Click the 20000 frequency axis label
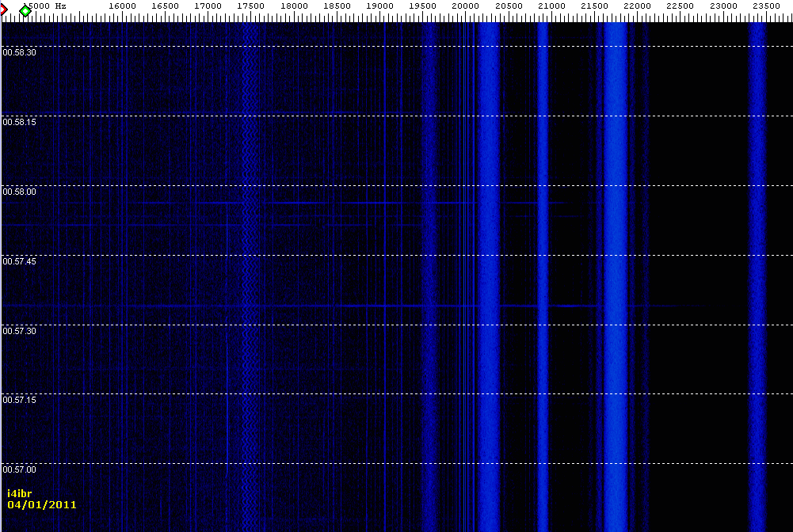 click(x=466, y=6)
